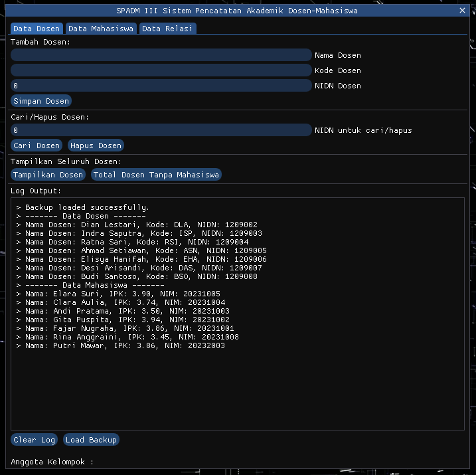Select log row for Rina Anggraini
Image resolution: width=476 pixels, height=475 pixels.
coord(127,337)
